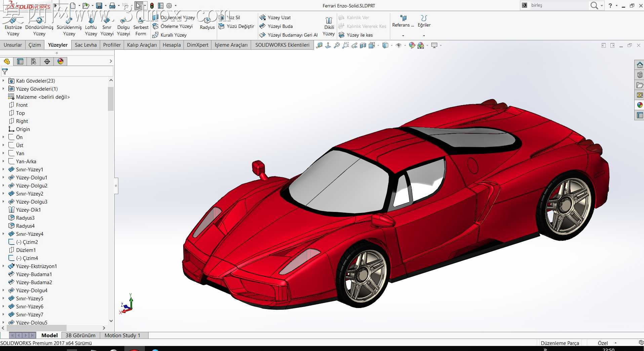This screenshot has height=351, width=644.
Task: Switch to the 3B Görünüm tab
Action: 80,335
